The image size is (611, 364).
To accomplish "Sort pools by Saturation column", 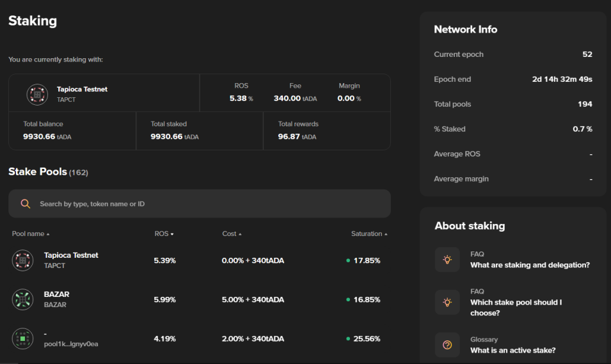I will pos(369,234).
